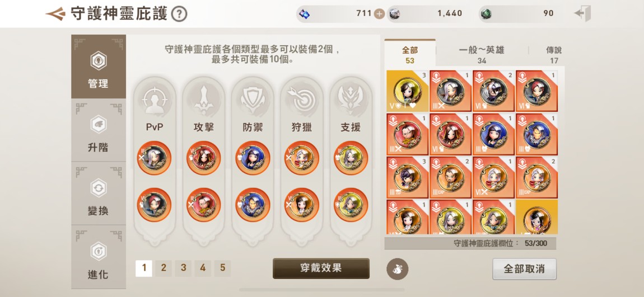The height and width of the screenshot is (297, 644).
Task: Select the top 防禦 slot guardian
Action: point(253,158)
